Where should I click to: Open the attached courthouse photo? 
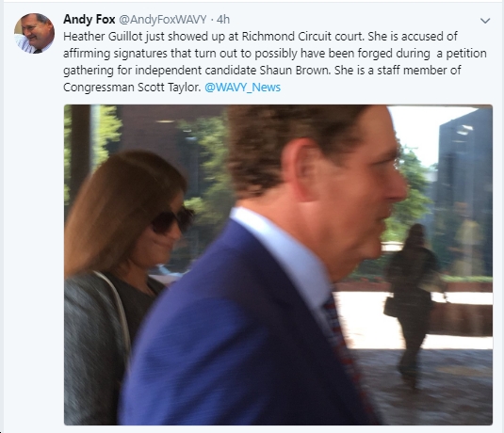pos(278,265)
